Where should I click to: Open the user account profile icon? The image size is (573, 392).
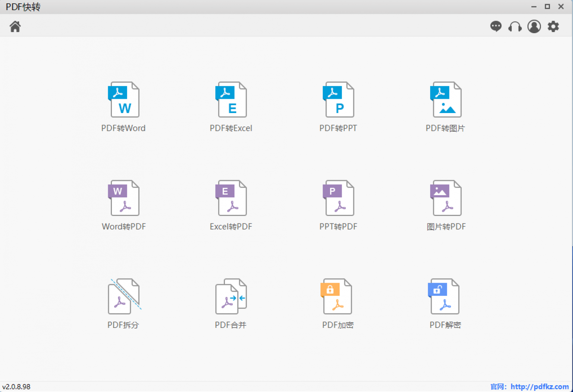[534, 26]
